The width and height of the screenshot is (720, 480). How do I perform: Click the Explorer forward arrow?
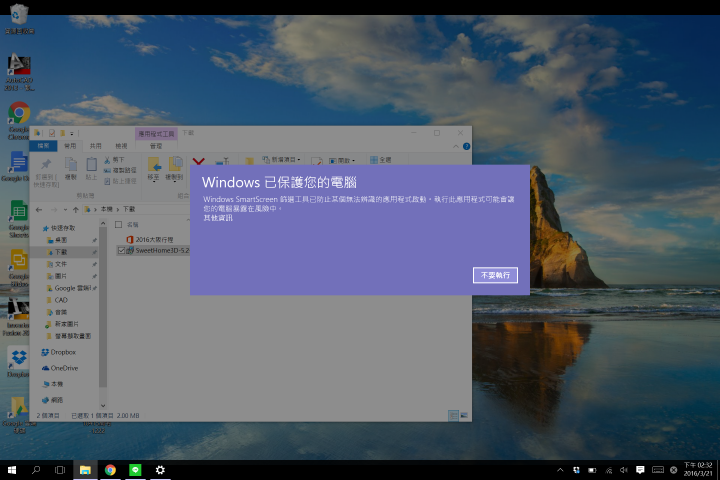click(54, 209)
